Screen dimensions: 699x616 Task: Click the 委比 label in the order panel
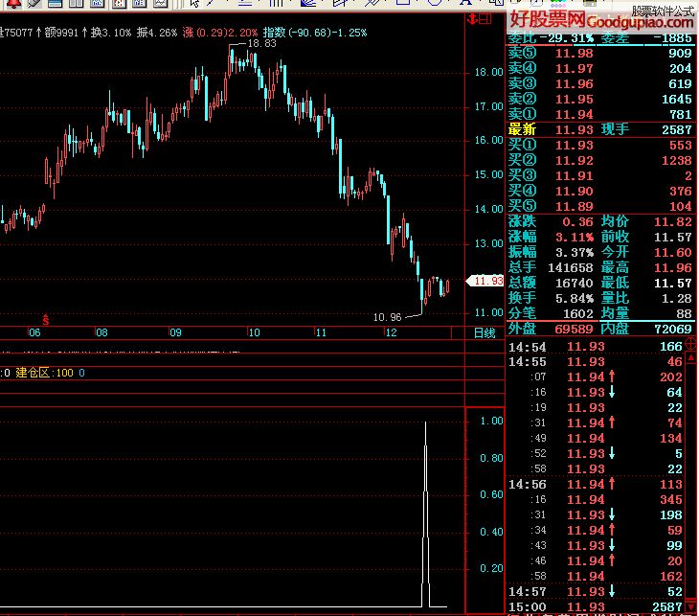523,38
